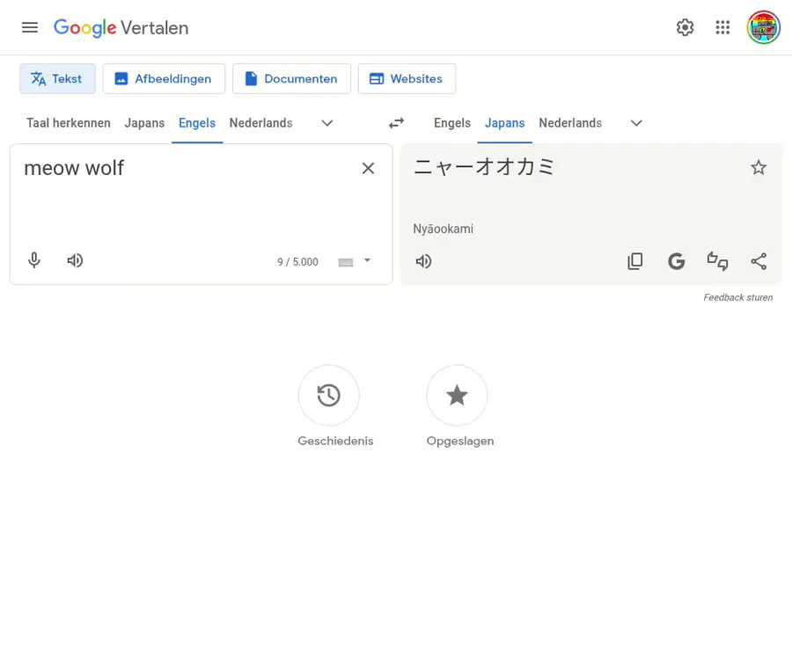Open the main hamburger menu

30,27
